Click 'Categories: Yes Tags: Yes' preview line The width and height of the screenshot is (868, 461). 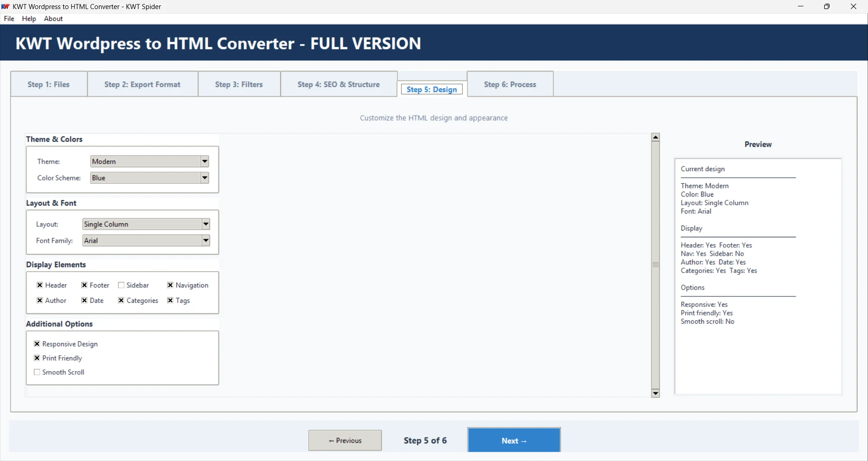pos(719,271)
